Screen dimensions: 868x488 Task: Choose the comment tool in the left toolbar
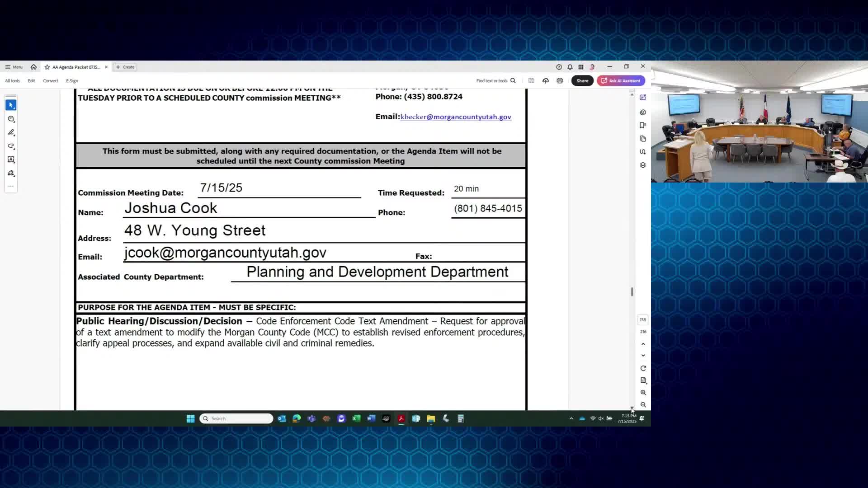(11, 119)
